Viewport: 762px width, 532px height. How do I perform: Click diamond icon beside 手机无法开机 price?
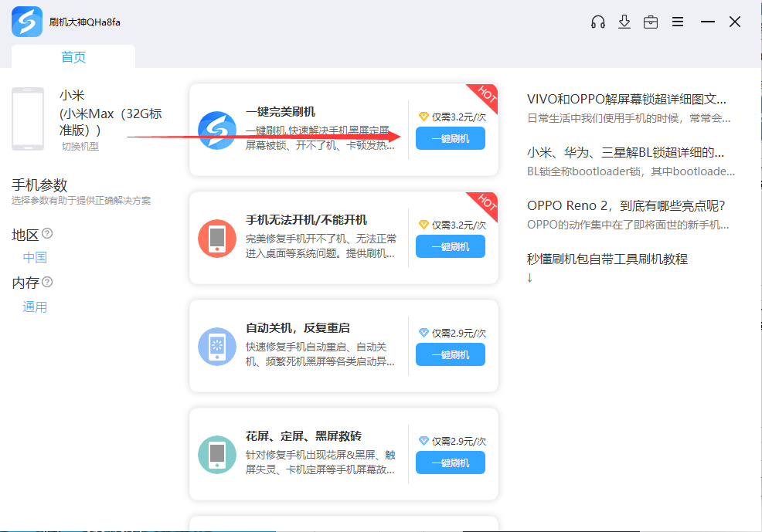point(424,225)
